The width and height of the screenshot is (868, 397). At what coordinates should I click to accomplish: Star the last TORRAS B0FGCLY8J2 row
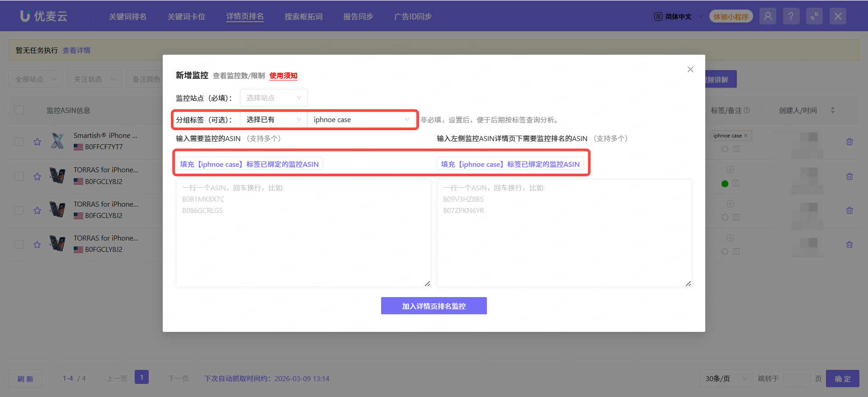click(x=37, y=245)
